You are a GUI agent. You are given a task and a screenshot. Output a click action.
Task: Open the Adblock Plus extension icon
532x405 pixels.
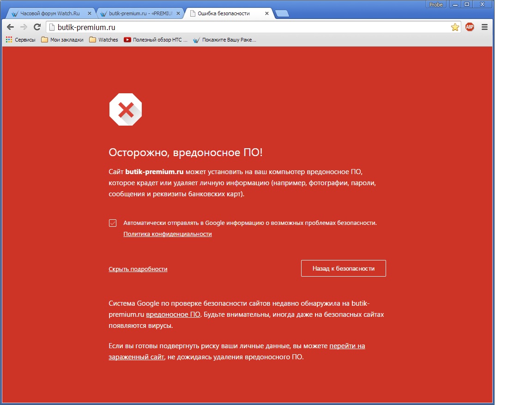click(x=470, y=27)
